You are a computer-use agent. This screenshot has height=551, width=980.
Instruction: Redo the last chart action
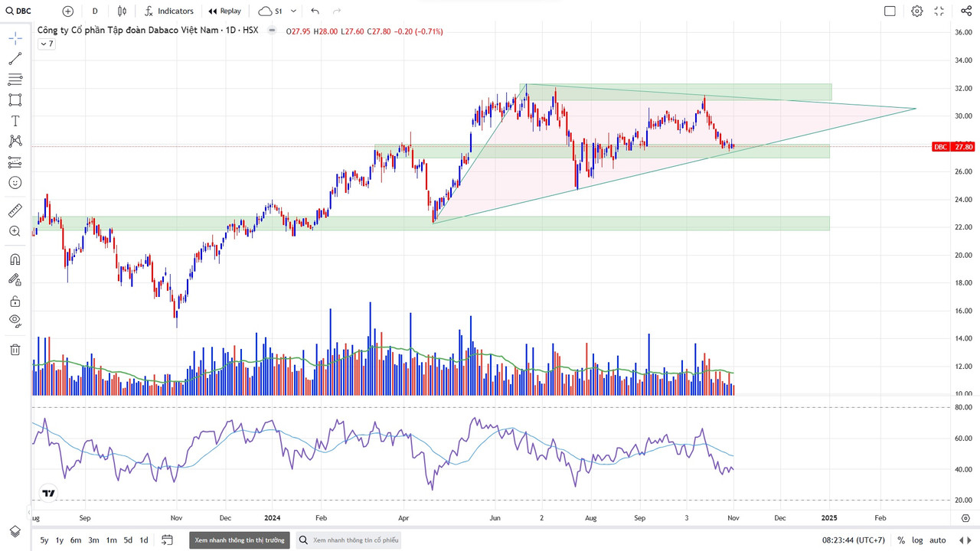click(337, 11)
